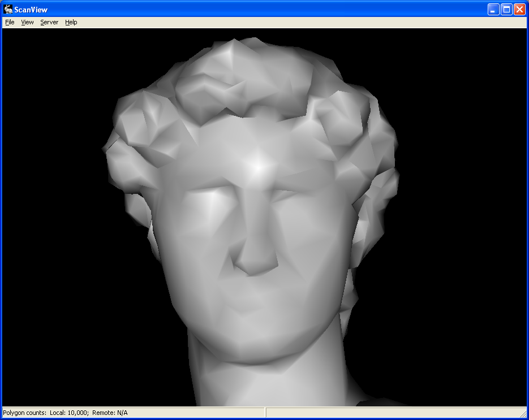Click the ScanView app icon in title bar
Viewport: 529px width, 420px height.
8,9
